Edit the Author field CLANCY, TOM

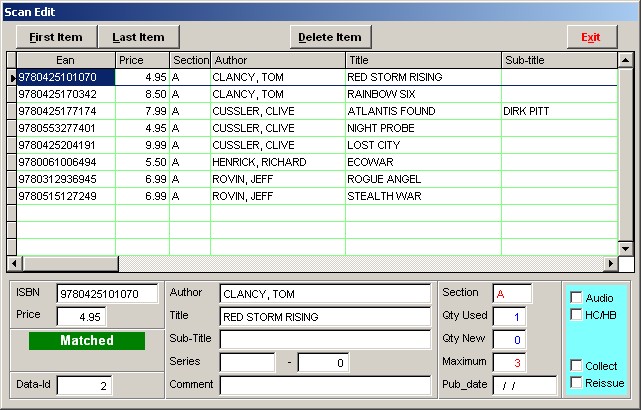(325, 294)
